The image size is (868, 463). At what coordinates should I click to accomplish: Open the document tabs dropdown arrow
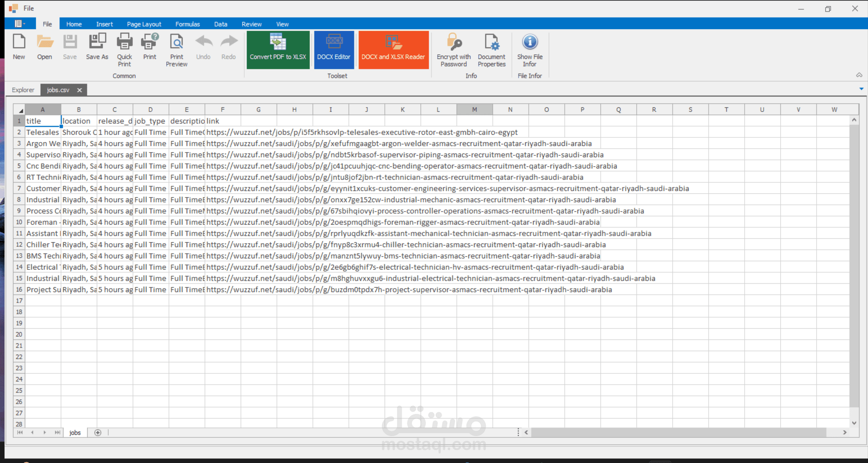[x=861, y=89]
